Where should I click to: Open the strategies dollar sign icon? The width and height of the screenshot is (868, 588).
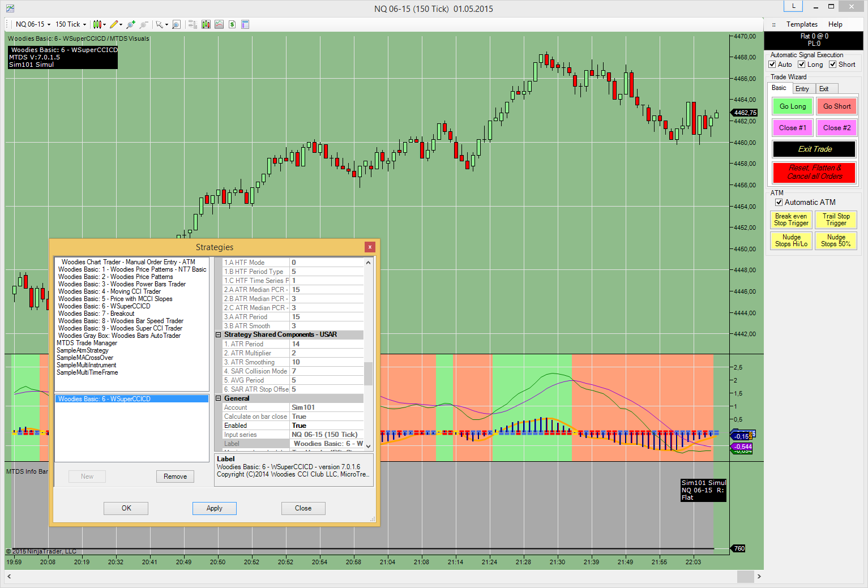[x=232, y=24]
